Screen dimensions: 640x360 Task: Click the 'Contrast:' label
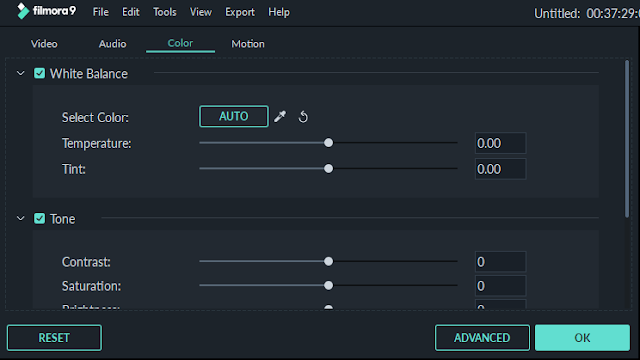click(x=86, y=262)
